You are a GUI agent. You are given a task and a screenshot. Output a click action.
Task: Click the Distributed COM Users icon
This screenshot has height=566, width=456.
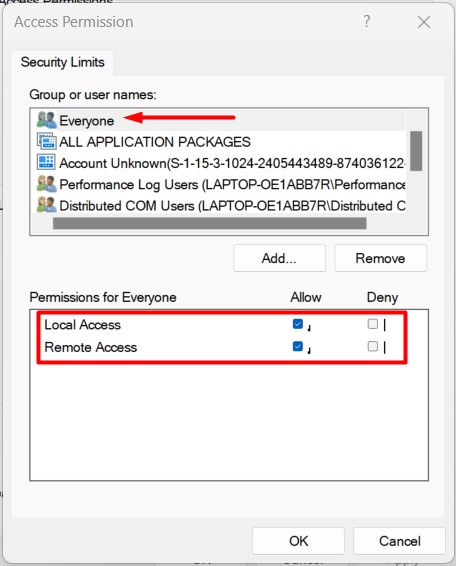pos(47,205)
